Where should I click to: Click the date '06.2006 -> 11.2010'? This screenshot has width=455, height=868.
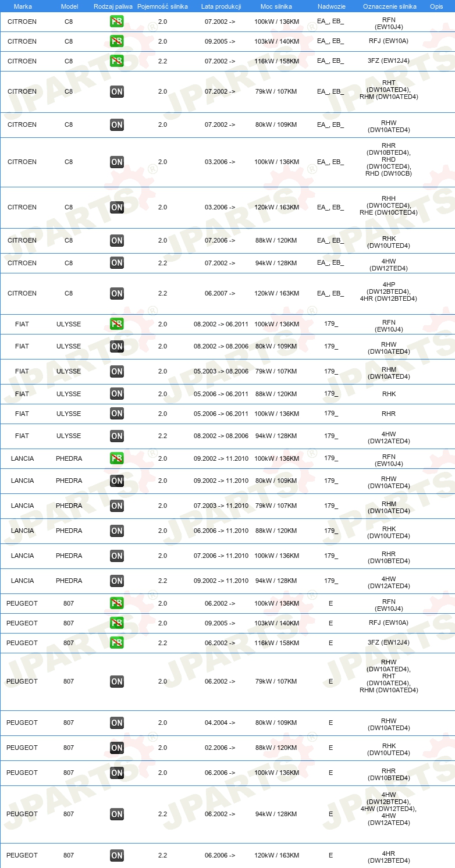coord(221,531)
